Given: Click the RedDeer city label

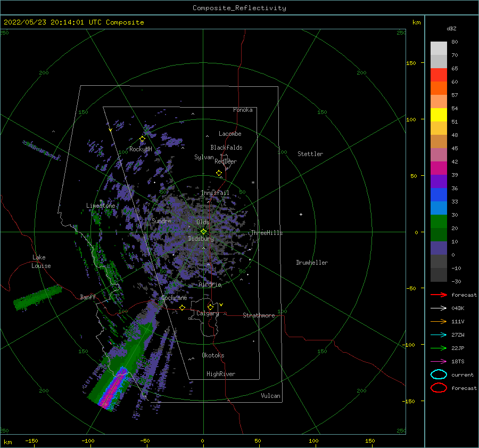Looking at the screenshot, I should coord(226,161).
